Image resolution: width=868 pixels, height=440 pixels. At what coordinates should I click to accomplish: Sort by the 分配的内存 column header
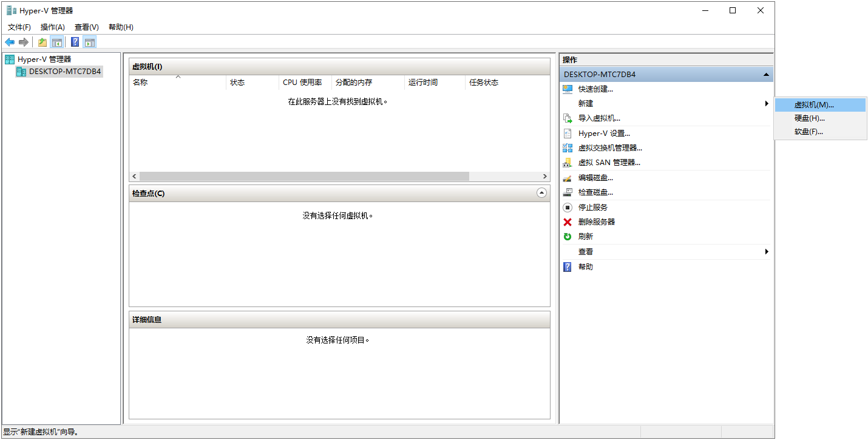click(368, 83)
